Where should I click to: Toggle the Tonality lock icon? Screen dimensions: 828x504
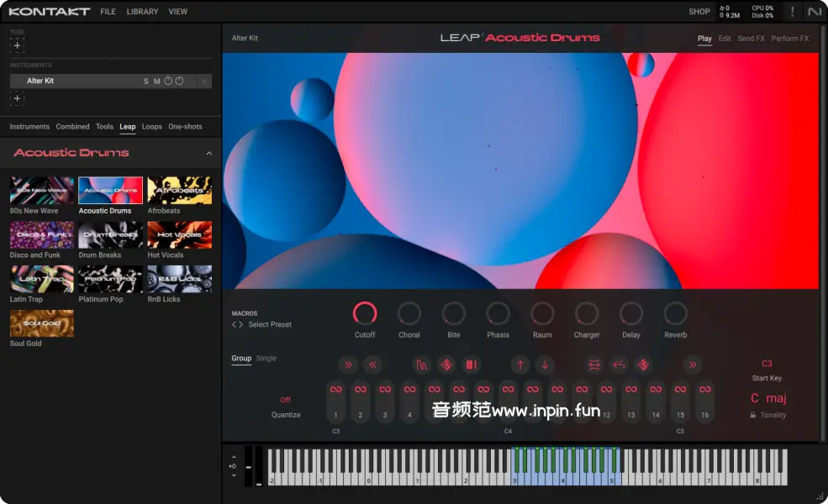tap(753, 415)
